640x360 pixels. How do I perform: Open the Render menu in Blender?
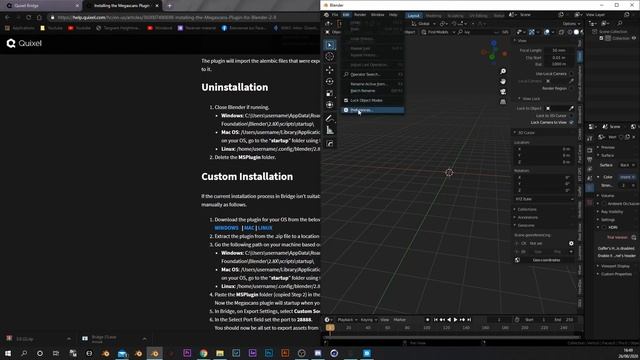(x=360, y=15)
